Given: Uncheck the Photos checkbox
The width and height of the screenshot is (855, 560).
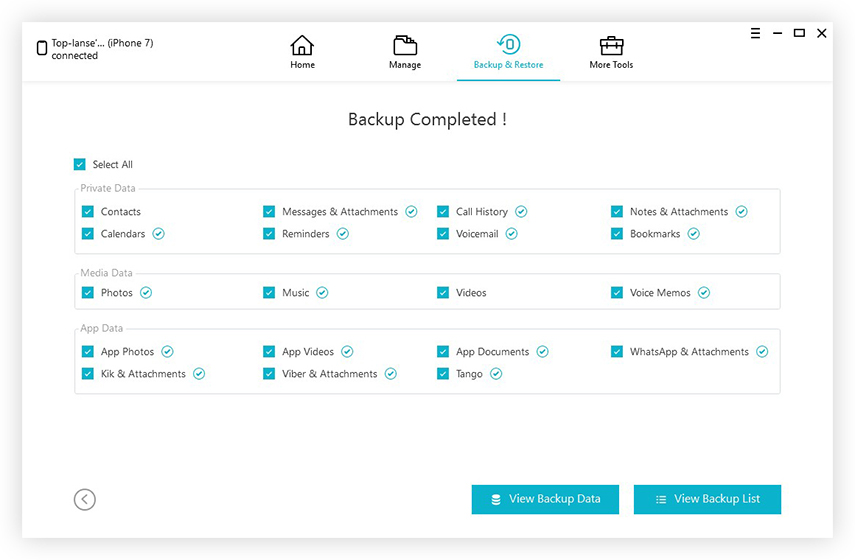Looking at the screenshot, I should coord(88,293).
